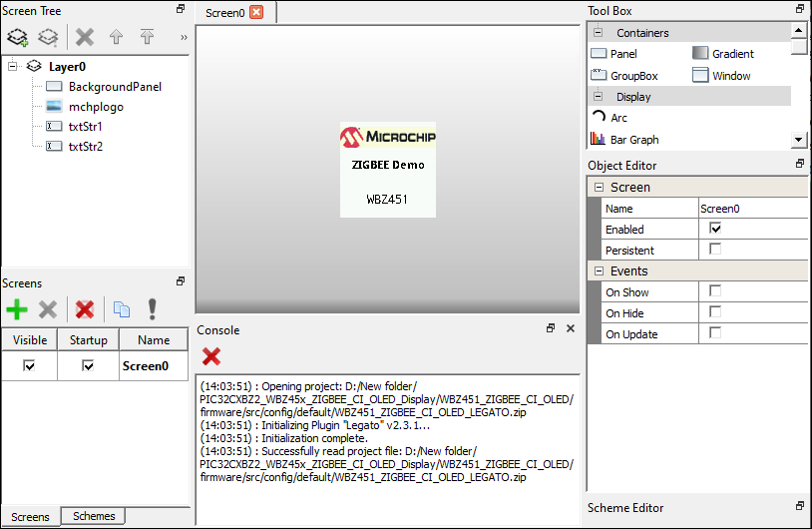
Task: Click the exclamation mark icon in Screens
Action: tap(152, 309)
